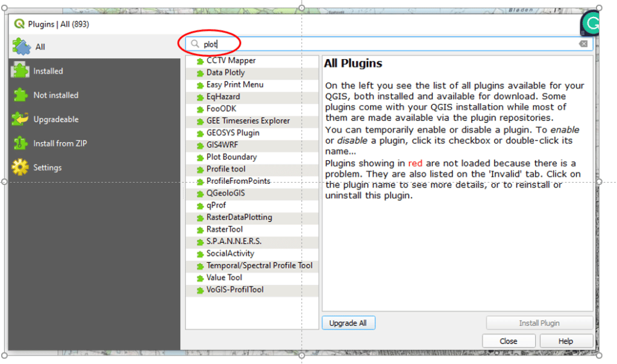Select the 'ProfileFromPoints' plugin entry
The image size is (617, 364).
(252, 181)
